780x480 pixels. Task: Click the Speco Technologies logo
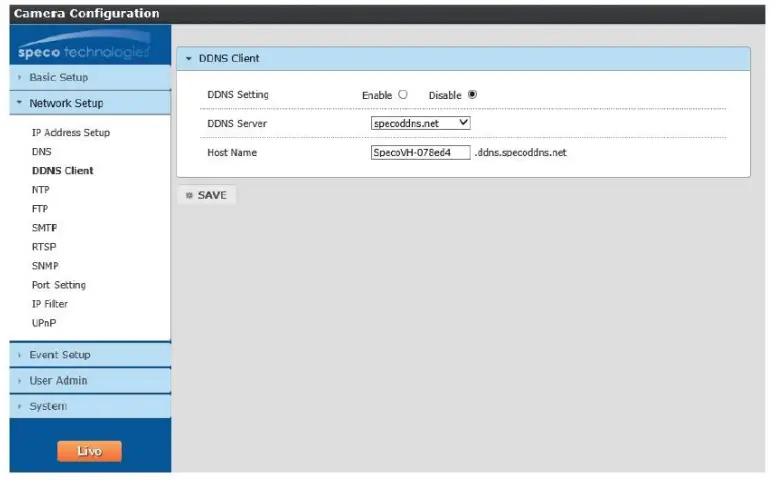(x=84, y=45)
